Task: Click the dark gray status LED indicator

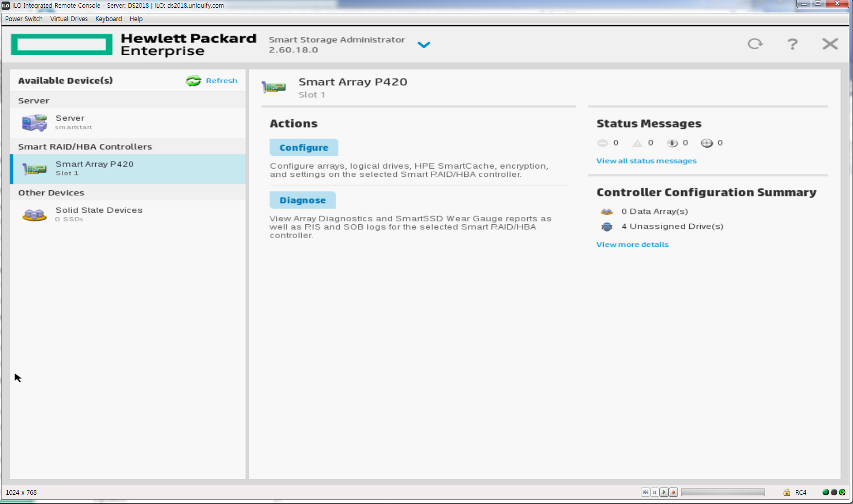Action: tap(834, 492)
